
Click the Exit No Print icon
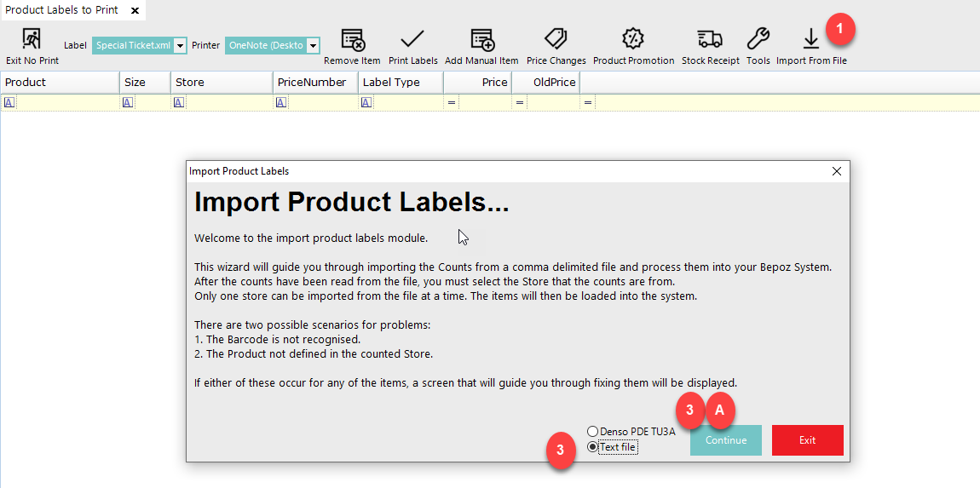coord(32,40)
